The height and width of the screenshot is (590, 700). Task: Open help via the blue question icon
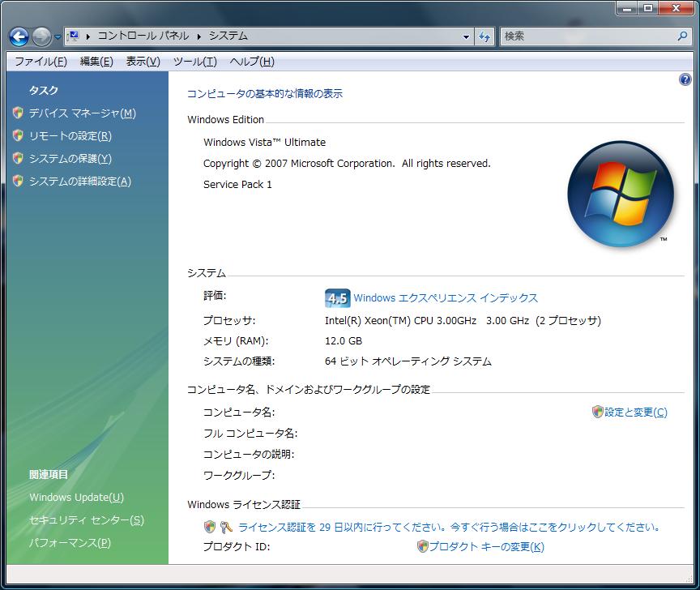685,80
